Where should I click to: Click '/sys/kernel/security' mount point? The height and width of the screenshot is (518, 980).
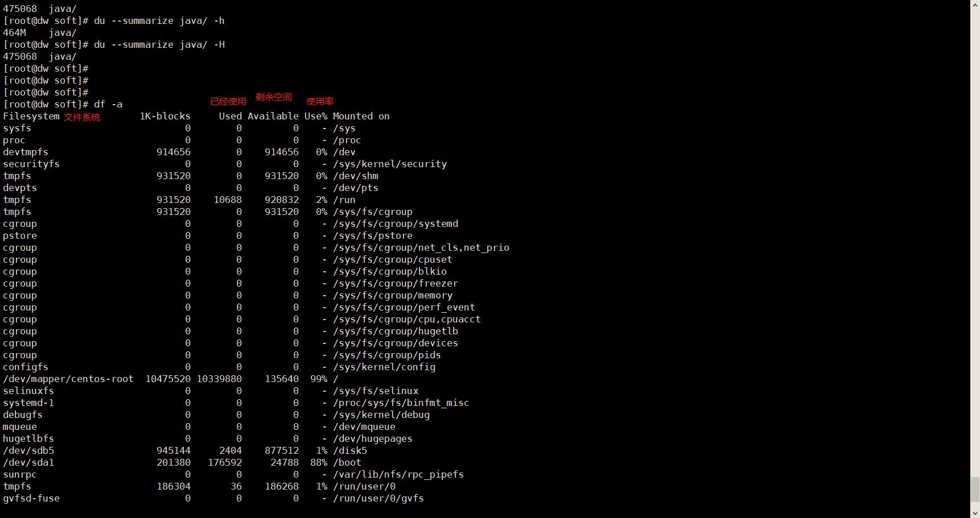coord(390,164)
